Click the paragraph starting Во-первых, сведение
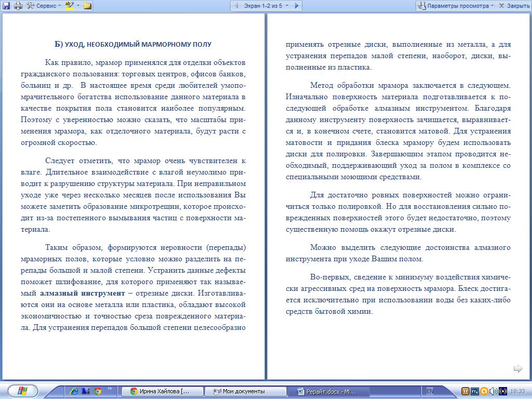 tap(398, 294)
